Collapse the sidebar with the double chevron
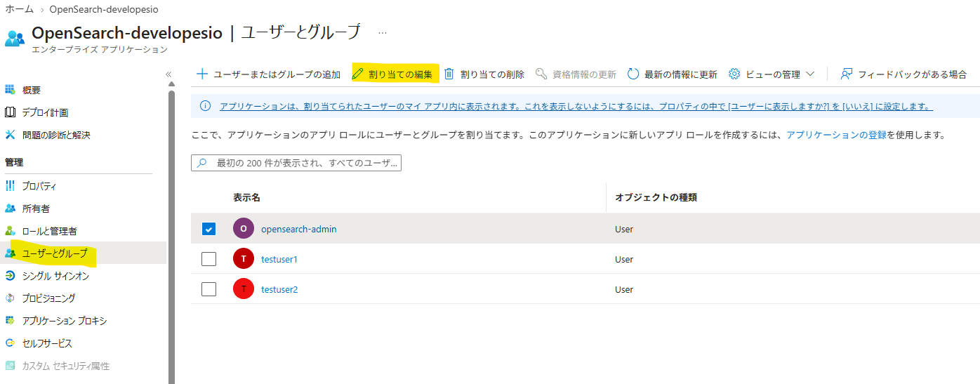This screenshot has height=384, width=980. [x=168, y=74]
